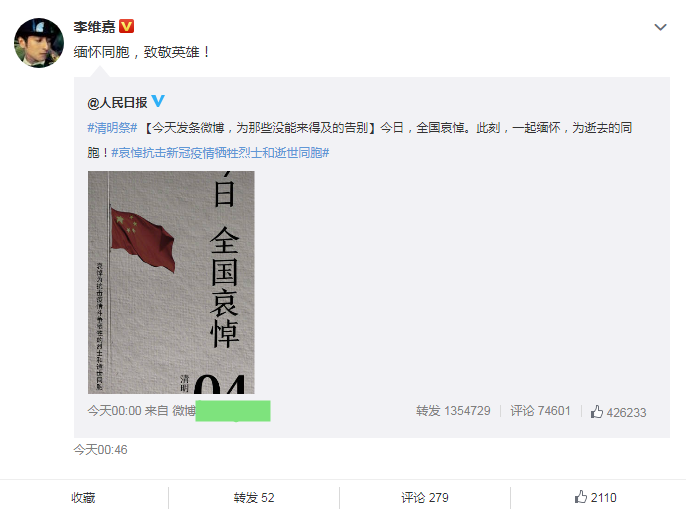Enlarge the national mourning flag image

tap(171, 282)
